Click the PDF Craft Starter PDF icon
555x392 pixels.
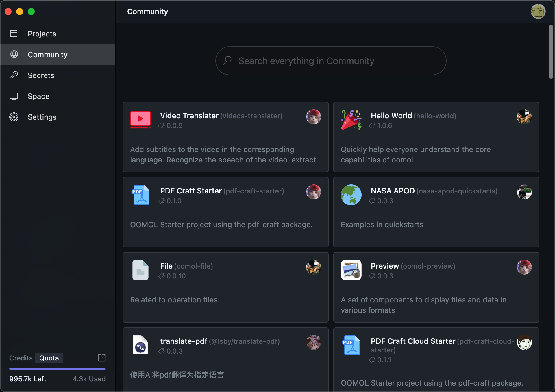point(141,195)
